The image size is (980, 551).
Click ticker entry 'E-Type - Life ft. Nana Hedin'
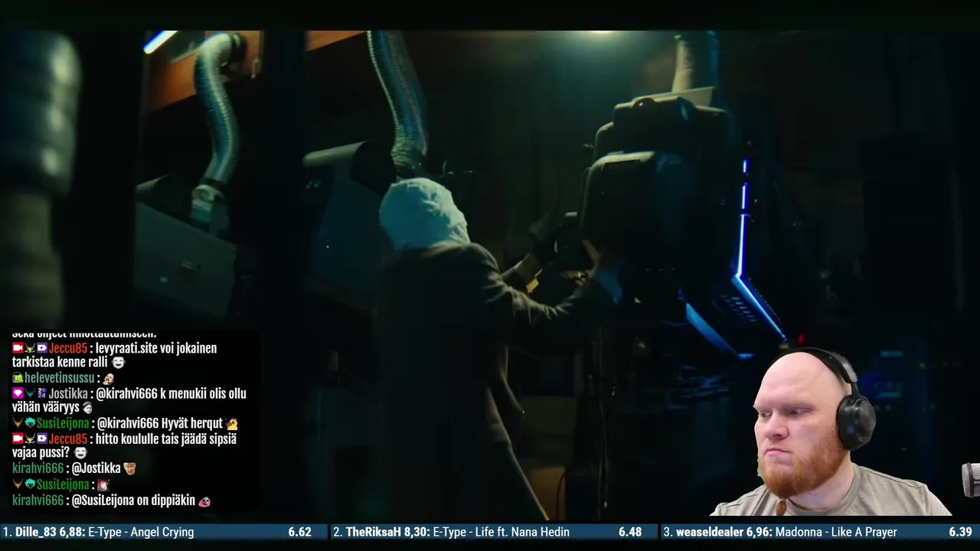[501, 532]
